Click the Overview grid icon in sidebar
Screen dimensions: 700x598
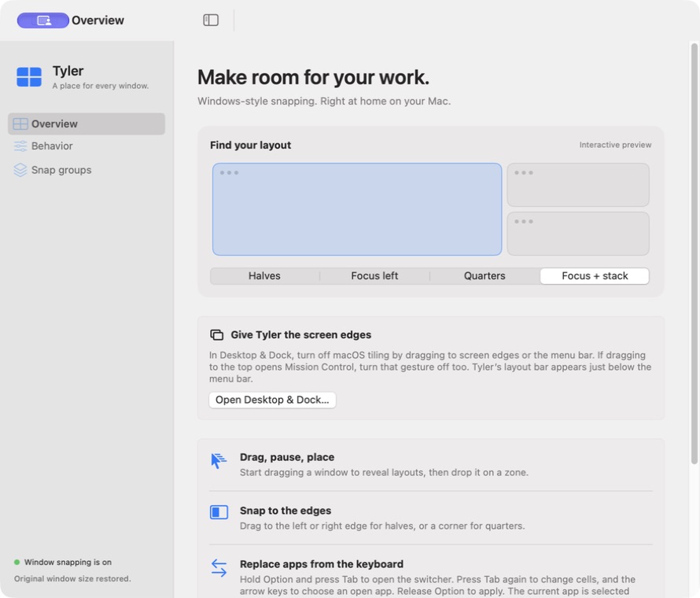coord(20,124)
